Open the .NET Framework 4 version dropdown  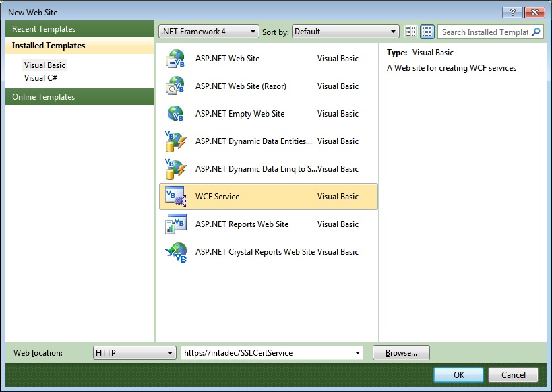[209, 32]
